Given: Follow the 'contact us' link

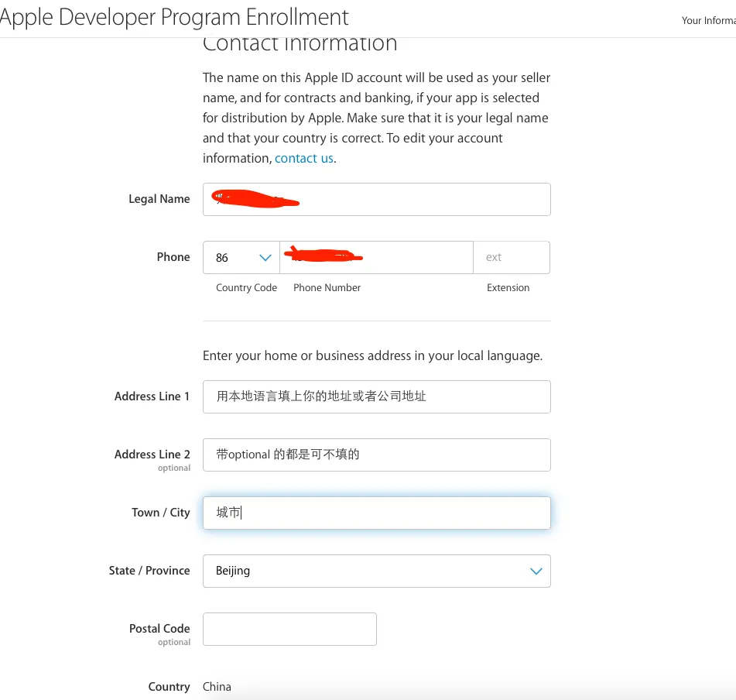Looking at the screenshot, I should 304,158.
